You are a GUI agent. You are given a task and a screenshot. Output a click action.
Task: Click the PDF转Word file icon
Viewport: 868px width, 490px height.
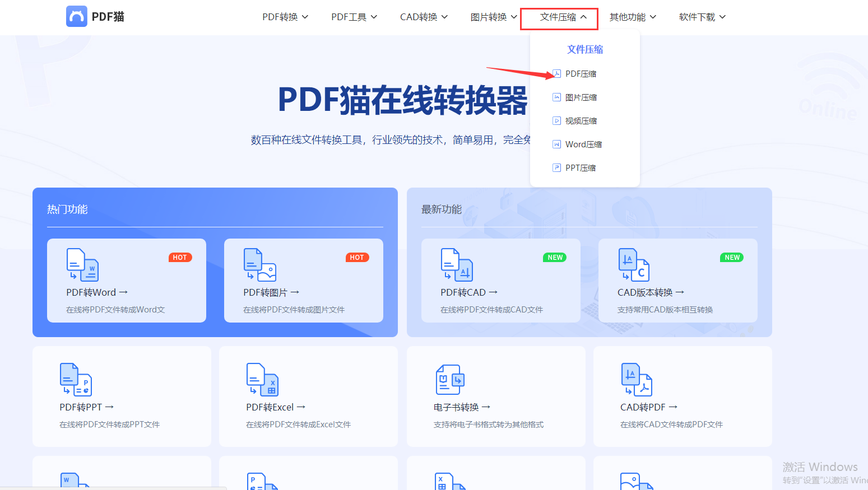tap(83, 264)
